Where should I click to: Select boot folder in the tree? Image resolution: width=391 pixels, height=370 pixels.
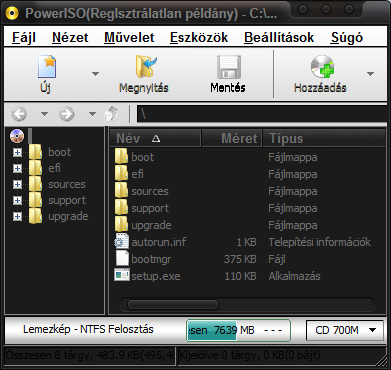tap(59, 152)
